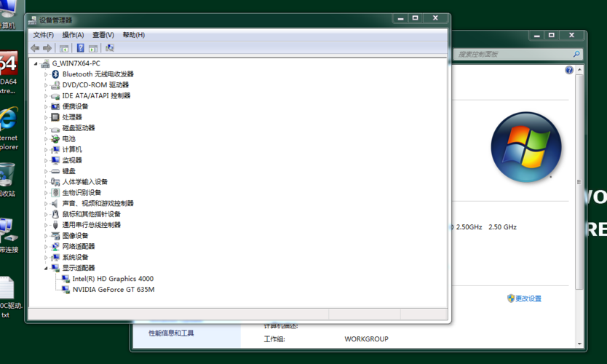Click the txt file desktop icon
The width and height of the screenshot is (607, 364).
coord(7,288)
